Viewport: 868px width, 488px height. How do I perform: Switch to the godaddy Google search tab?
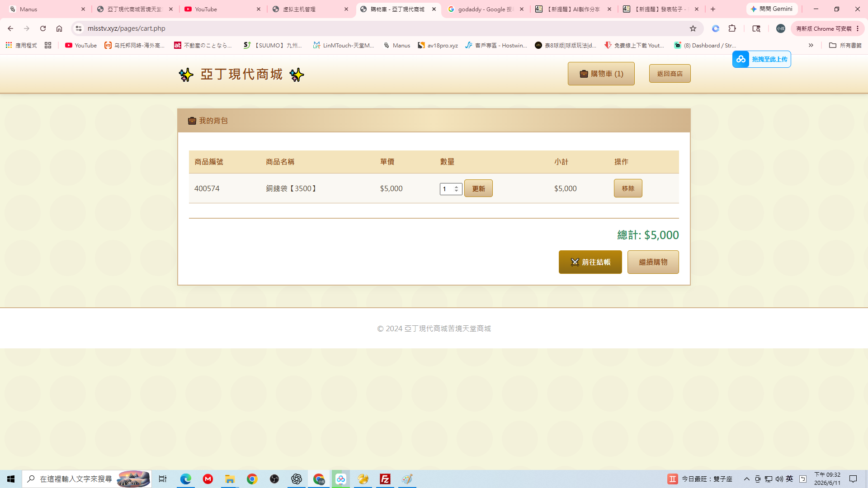pyautogui.click(x=486, y=9)
